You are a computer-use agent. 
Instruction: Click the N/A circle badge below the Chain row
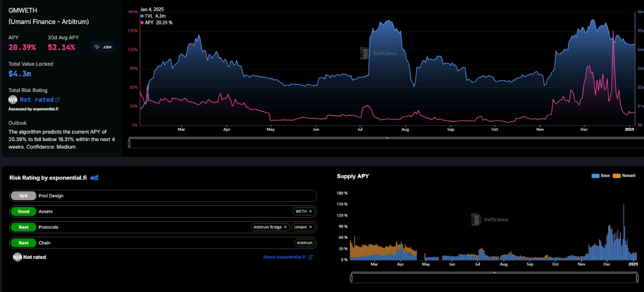(17, 257)
